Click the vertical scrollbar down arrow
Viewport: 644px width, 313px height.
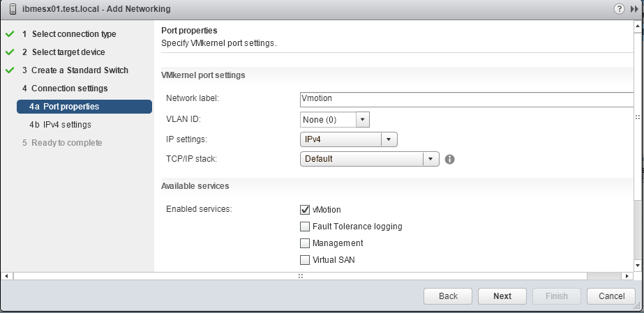tap(638, 266)
